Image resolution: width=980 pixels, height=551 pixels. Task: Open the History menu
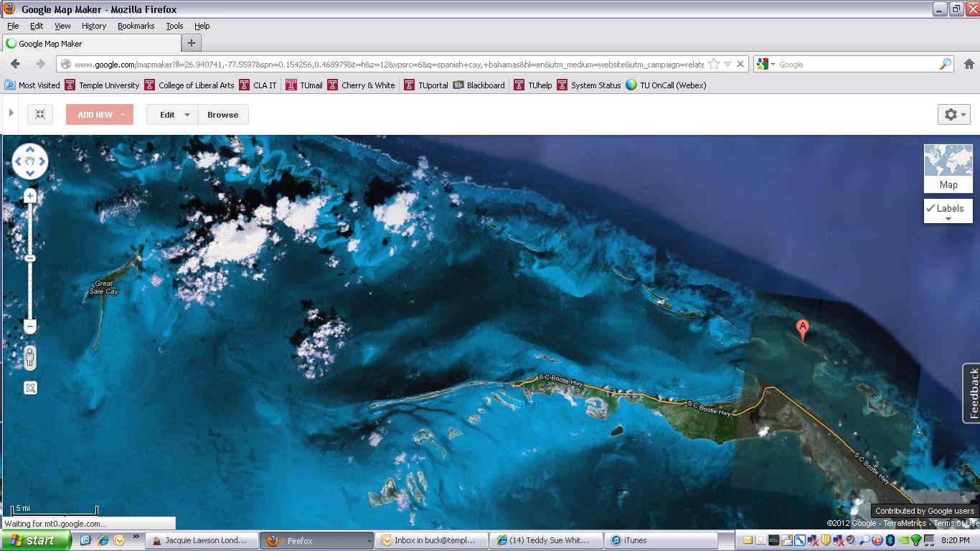click(93, 26)
